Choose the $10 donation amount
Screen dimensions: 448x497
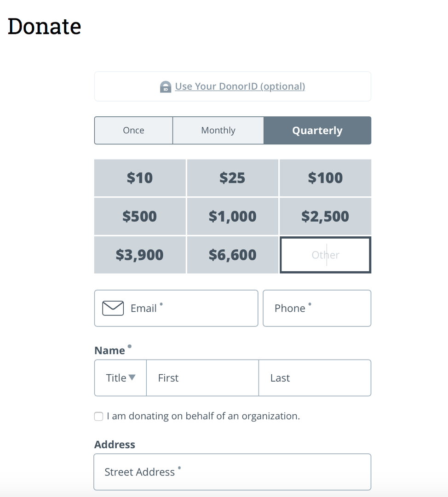[x=140, y=178]
